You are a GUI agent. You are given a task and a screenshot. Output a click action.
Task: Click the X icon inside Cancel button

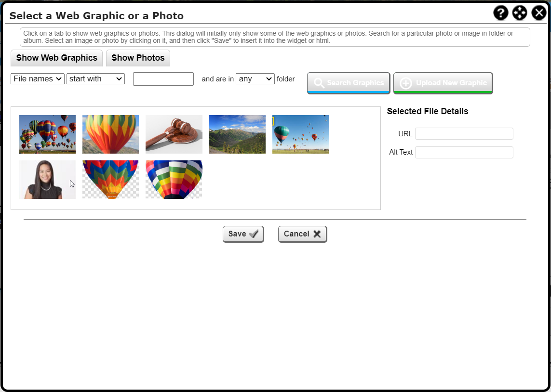pyautogui.click(x=316, y=234)
